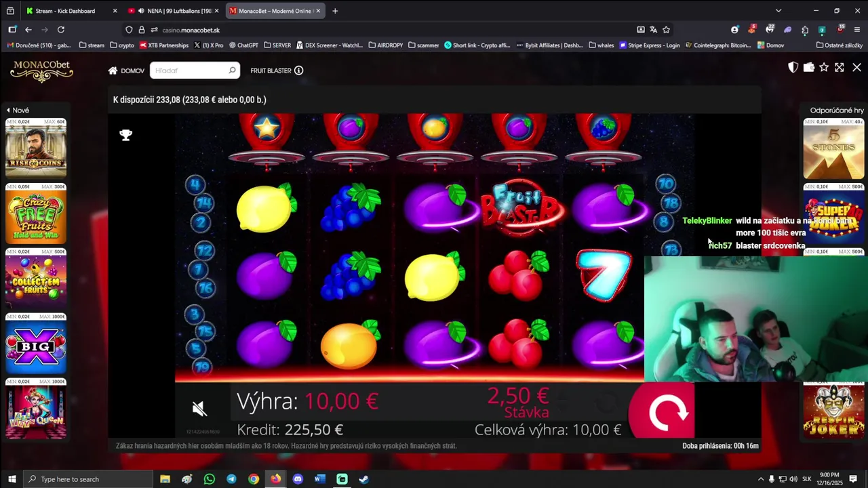Viewport: 868px width, 488px height.
Task: Open WhatsApp from taskbar
Action: coord(209,479)
